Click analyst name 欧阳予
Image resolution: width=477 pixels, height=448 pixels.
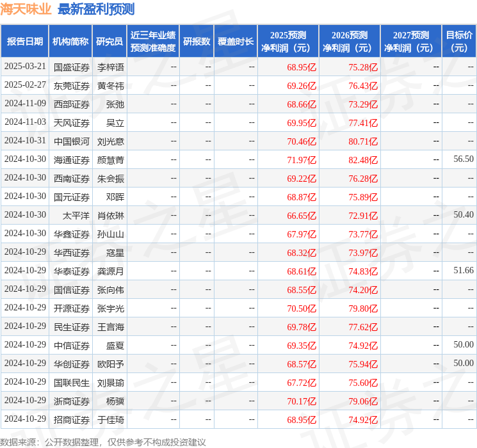110,364
